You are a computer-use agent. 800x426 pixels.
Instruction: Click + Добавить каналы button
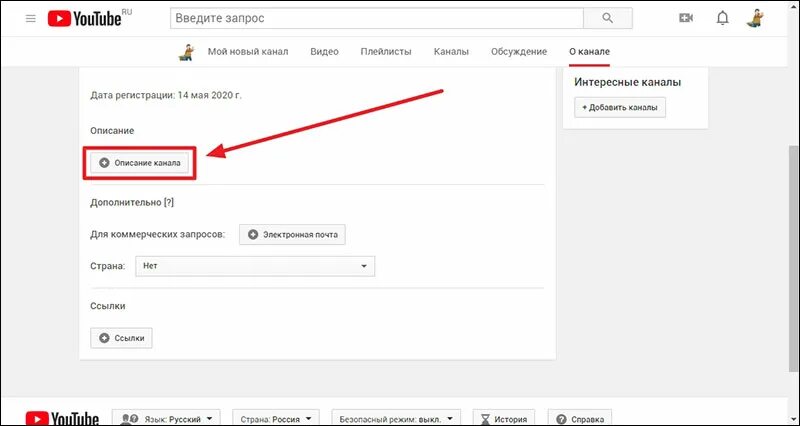620,108
